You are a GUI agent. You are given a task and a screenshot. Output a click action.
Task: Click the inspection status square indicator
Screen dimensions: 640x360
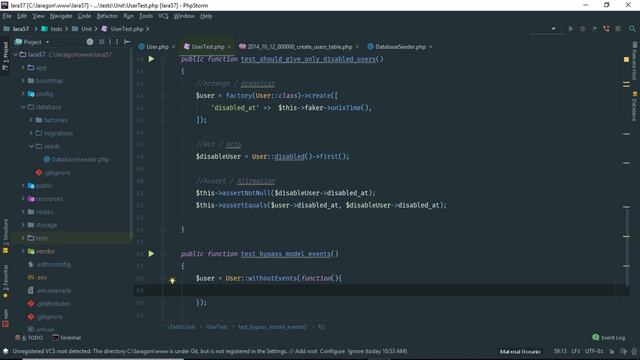pyautogui.click(x=626, y=60)
